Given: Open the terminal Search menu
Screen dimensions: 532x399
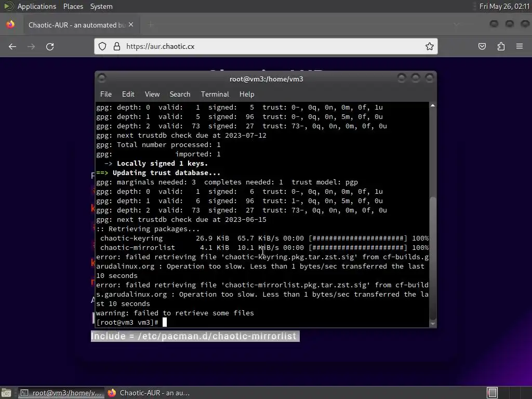Looking at the screenshot, I should (x=180, y=95).
